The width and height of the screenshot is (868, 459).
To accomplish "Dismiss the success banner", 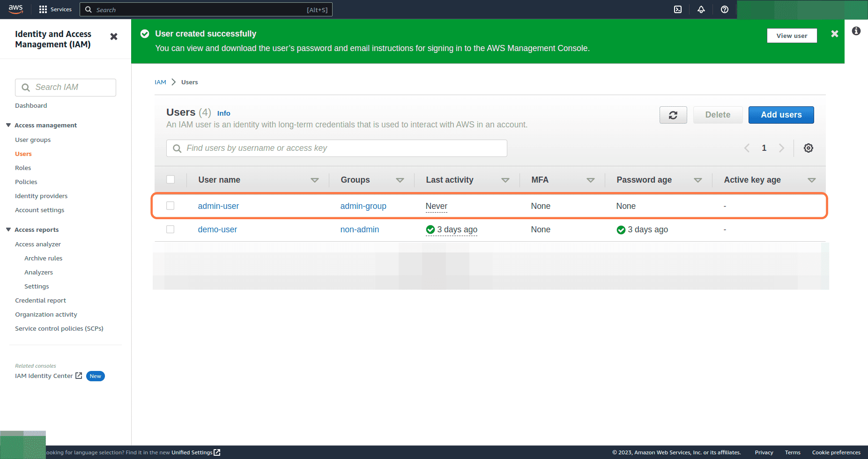I will (x=835, y=34).
